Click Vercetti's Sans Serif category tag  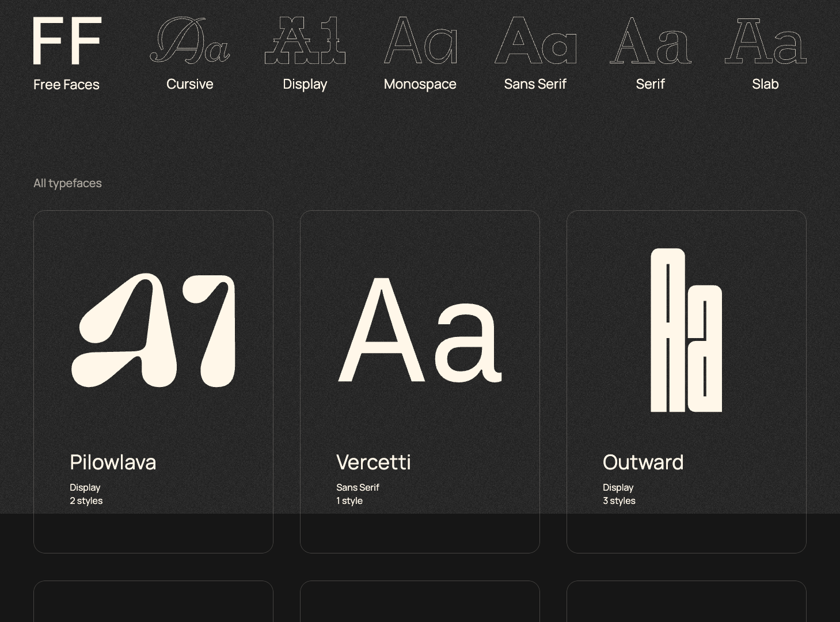tap(358, 487)
